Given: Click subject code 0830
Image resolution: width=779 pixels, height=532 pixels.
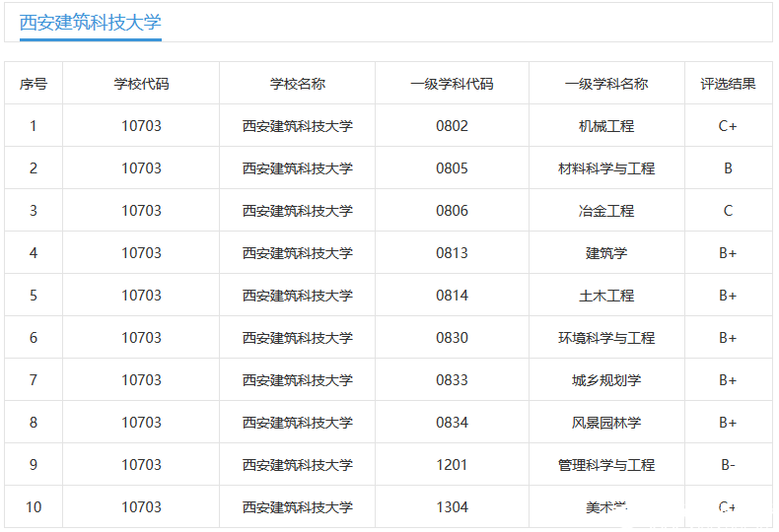Looking at the screenshot, I should 452,338.
